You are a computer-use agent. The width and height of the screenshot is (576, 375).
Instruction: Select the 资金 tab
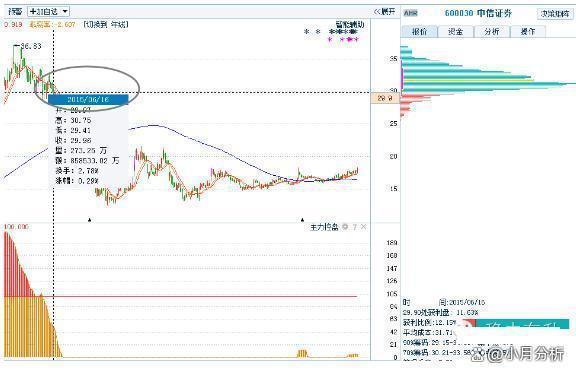click(456, 32)
